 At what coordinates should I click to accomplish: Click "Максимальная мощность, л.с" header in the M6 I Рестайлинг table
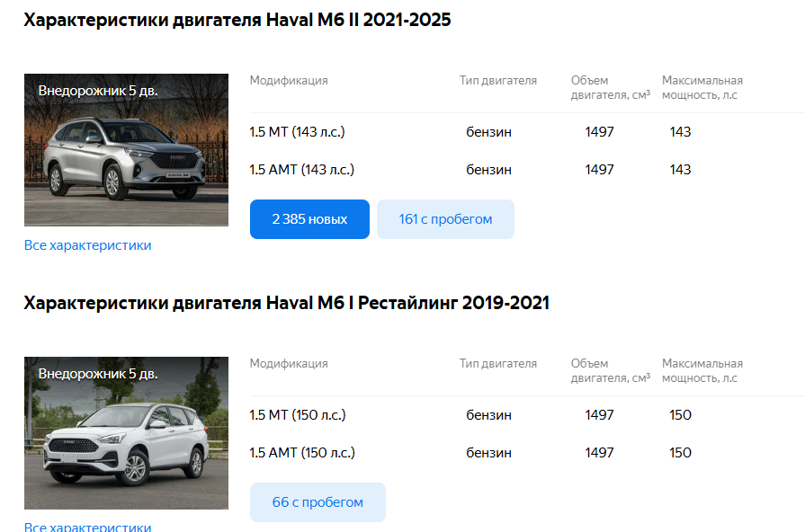[702, 371]
